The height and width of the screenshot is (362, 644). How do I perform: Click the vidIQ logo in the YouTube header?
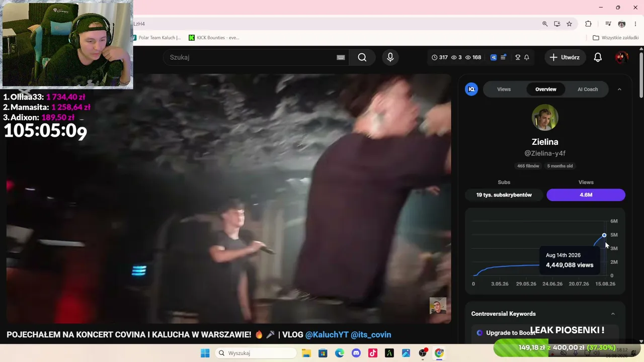(x=494, y=57)
